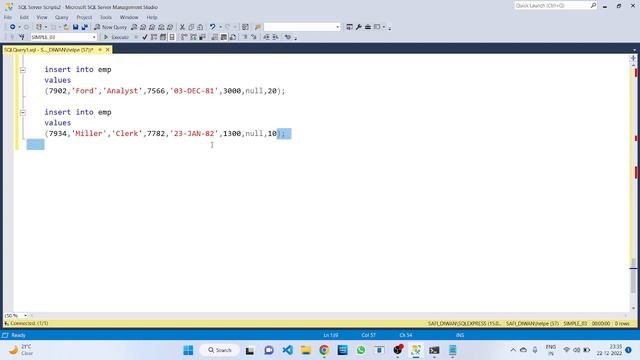Select the SQLQuery1.sql document tab
The height and width of the screenshot is (360, 640).
(x=49, y=50)
